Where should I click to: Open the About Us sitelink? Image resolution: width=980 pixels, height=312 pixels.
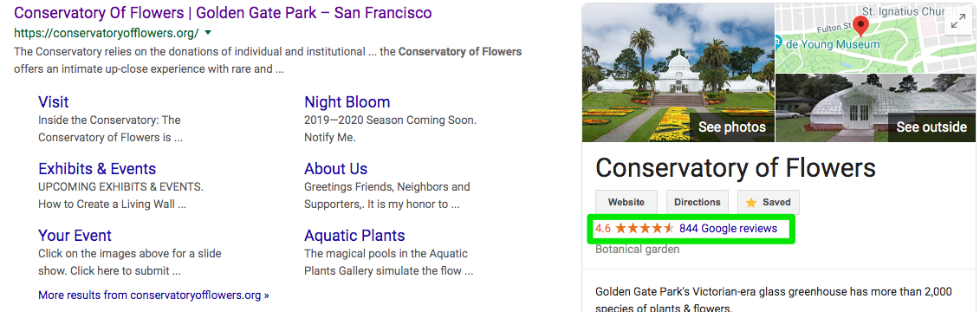[335, 169]
